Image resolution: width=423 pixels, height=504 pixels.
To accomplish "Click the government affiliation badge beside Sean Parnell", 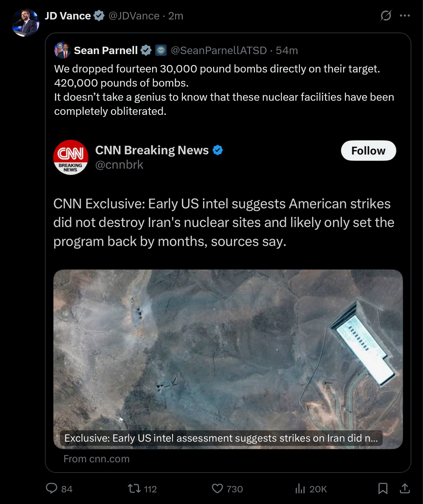I will tap(161, 50).
